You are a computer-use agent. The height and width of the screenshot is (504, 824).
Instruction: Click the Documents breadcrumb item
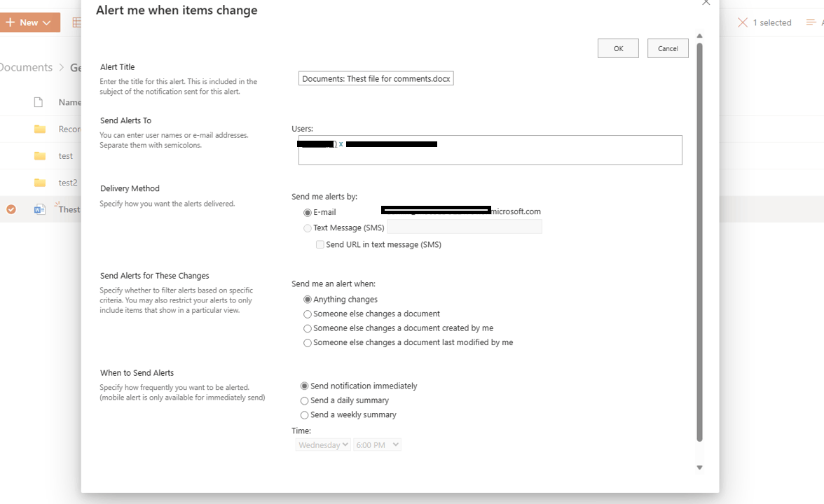click(26, 67)
